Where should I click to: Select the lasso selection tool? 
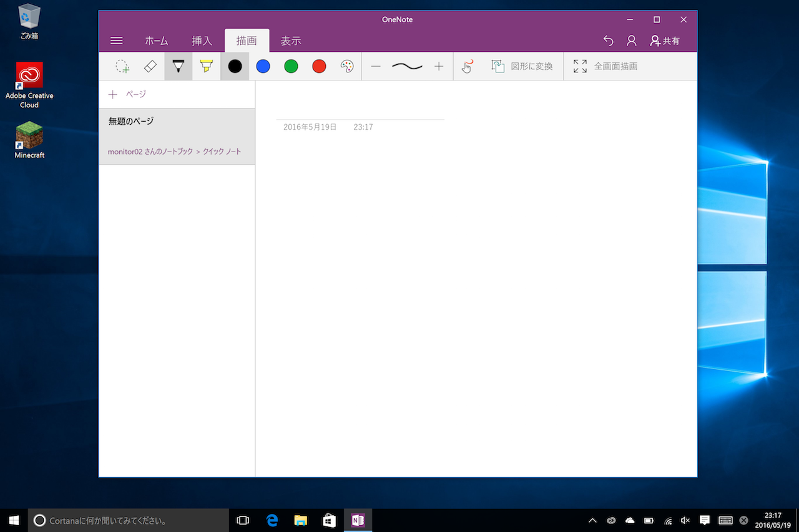coord(122,66)
